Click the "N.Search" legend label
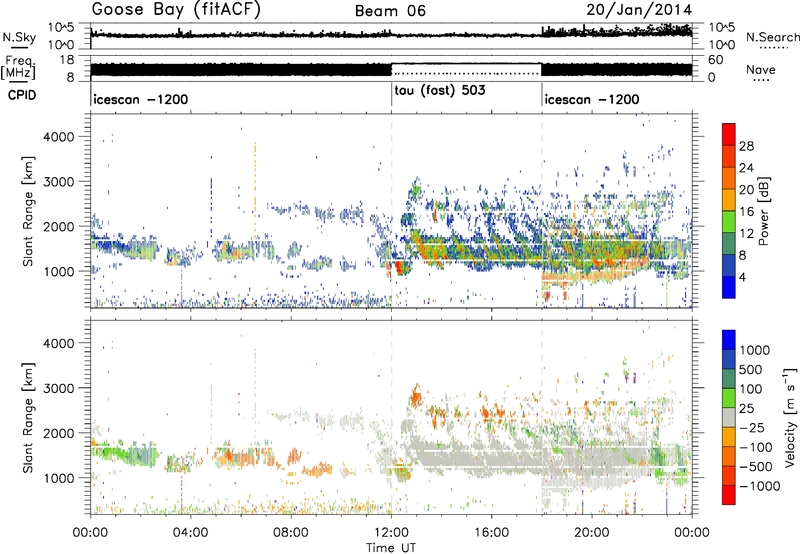The width and height of the screenshot is (800, 554). tap(772, 37)
